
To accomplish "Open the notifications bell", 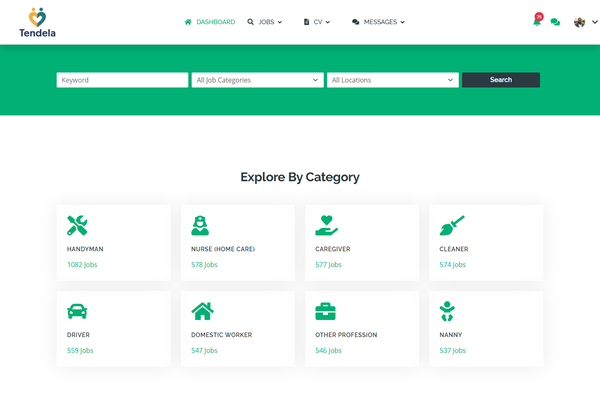I will tap(536, 22).
